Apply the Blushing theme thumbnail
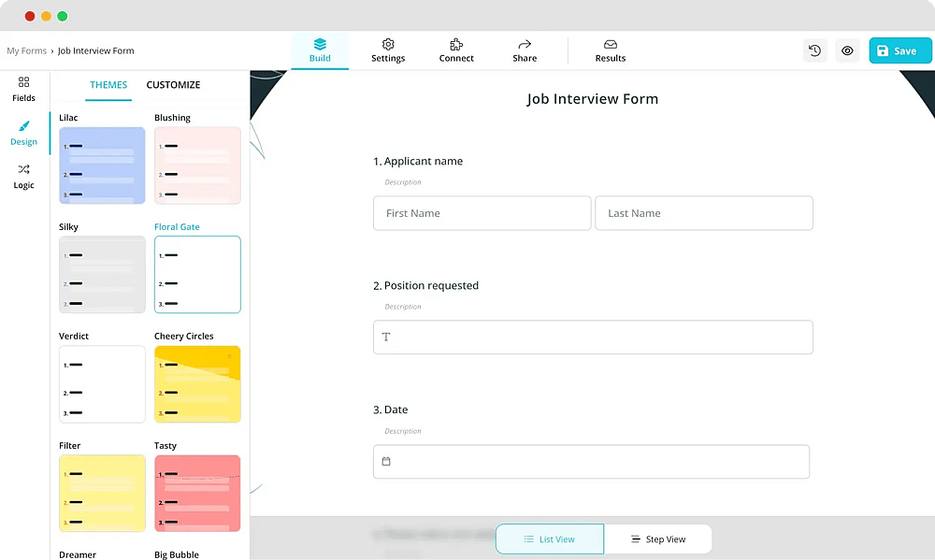 click(197, 165)
